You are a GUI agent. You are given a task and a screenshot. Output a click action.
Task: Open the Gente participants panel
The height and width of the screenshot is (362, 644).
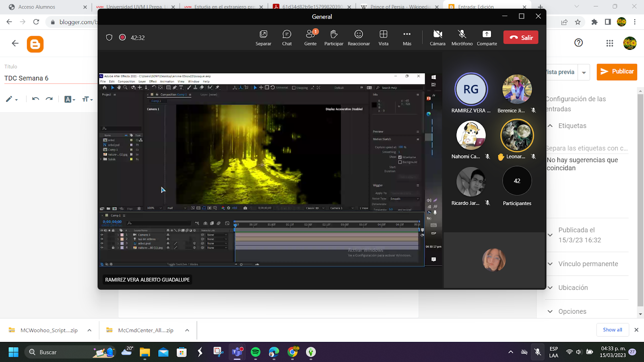click(x=310, y=38)
